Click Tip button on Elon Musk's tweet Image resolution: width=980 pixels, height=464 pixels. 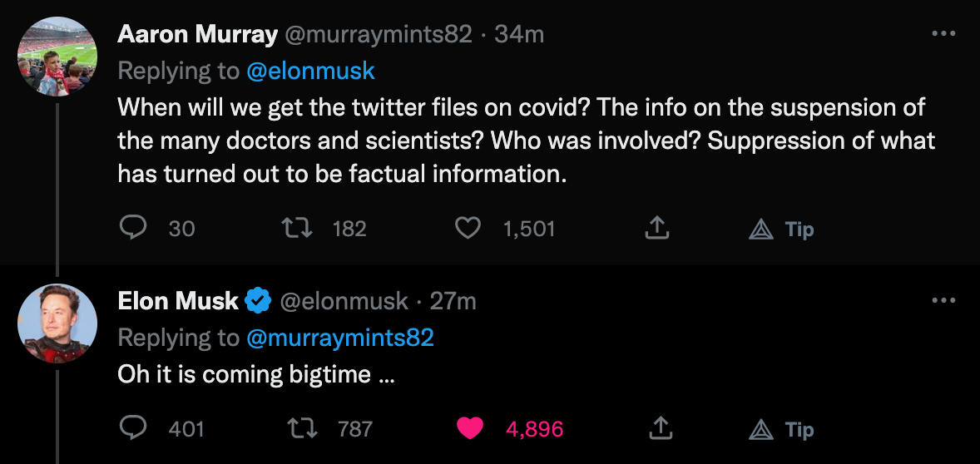[781, 429]
